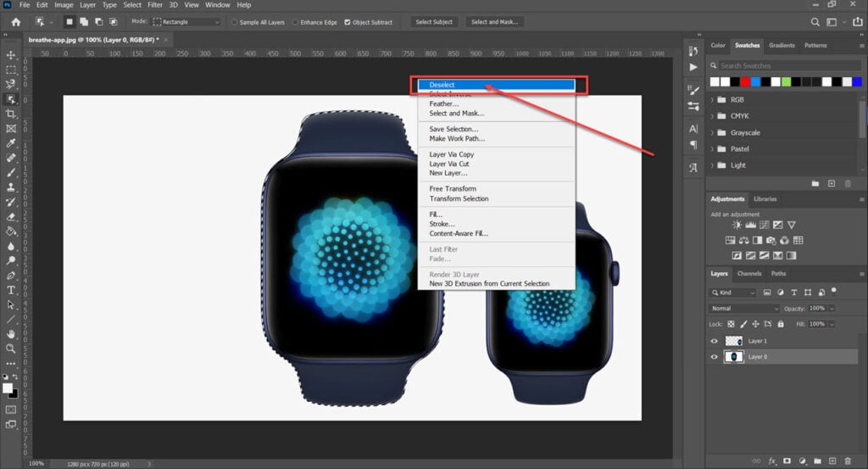This screenshot has width=868, height=469.
Task: Select the Move tool
Action: 10,55
